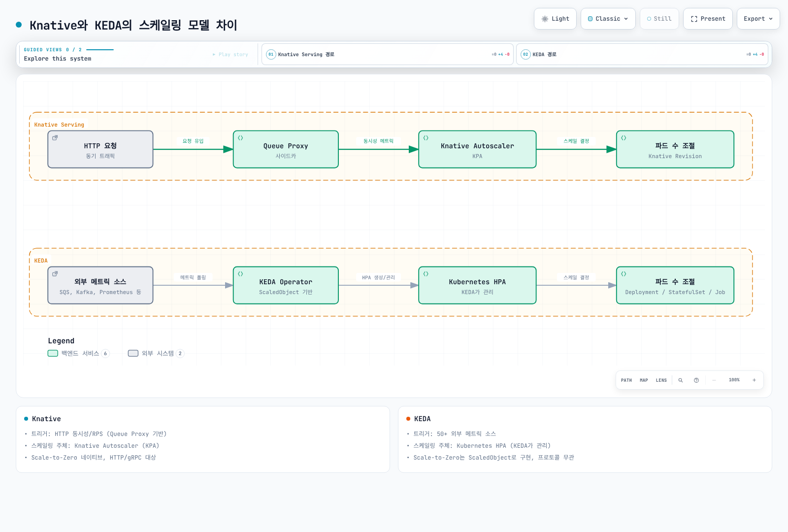Click 스케일 결정 label in KEDA group

pyautogui.click(x=576, y=277)
